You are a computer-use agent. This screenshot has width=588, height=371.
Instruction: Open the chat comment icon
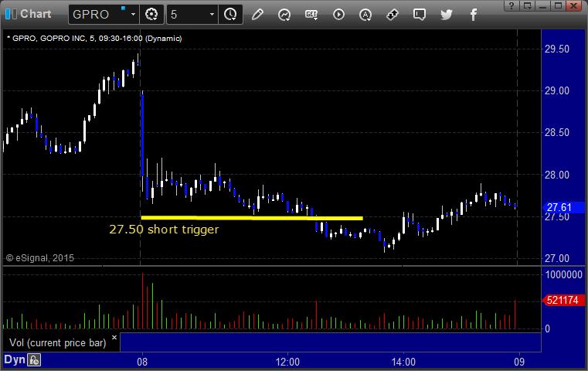pos(420,15)
